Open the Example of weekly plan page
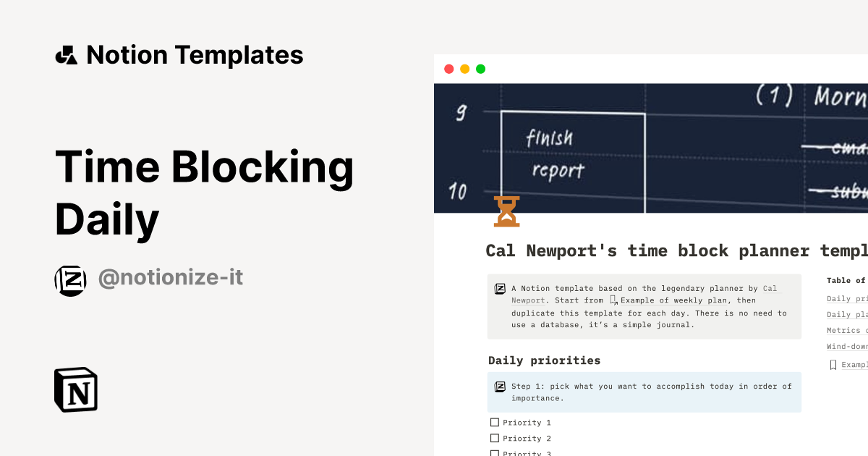The height and width of the screenshot is (456, 868). (673, 300)
